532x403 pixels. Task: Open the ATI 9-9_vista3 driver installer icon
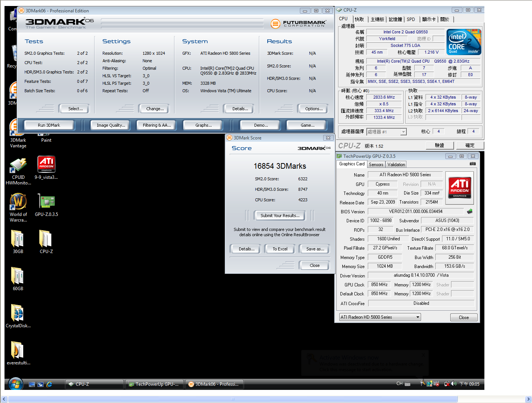click(x=46, y=168)
